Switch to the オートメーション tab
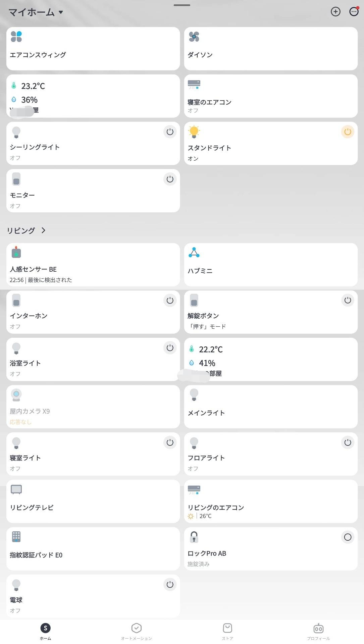This screenshot has height=644, width=364. (x=136, y=631)
